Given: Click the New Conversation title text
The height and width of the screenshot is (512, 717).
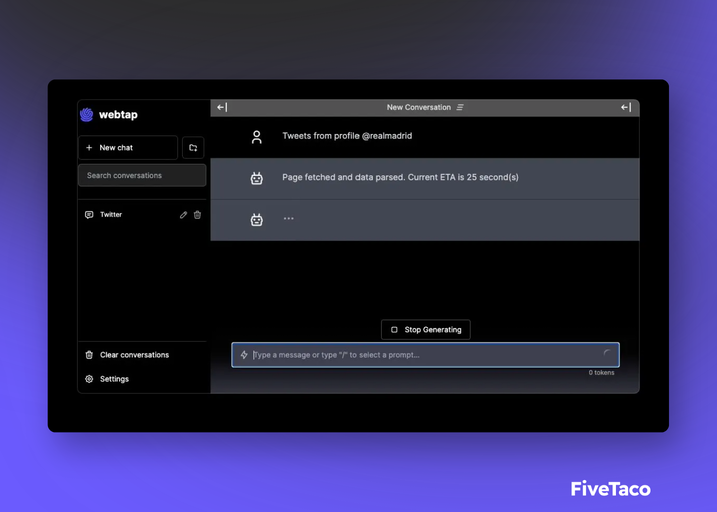Looking at the screenshot, I should point(419,107).
